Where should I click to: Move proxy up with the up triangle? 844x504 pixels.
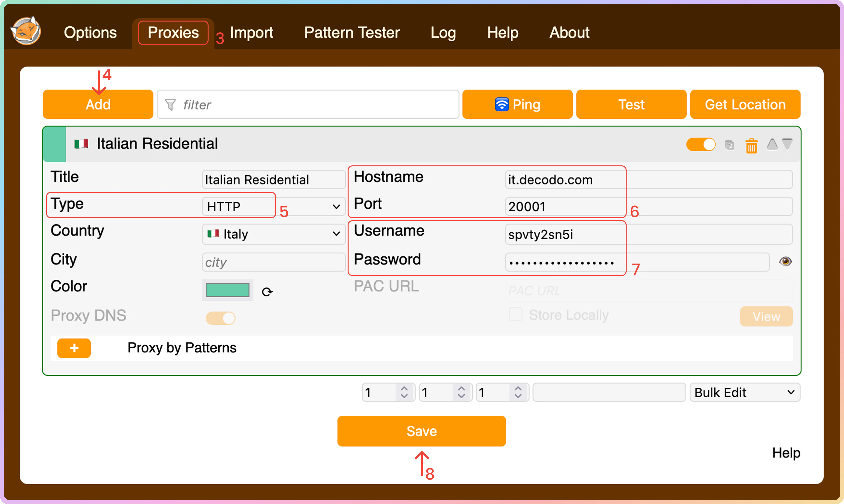click(772, 144)
